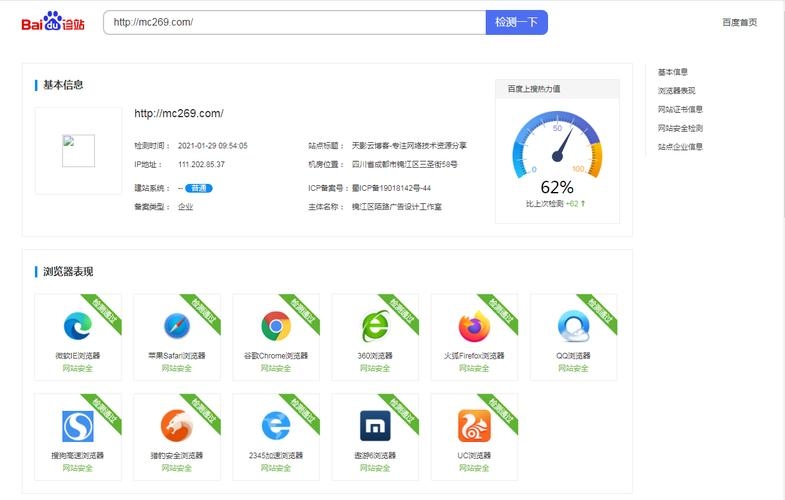Click the ICP record number value
The image size is (785, 500).
coord(391,188)
